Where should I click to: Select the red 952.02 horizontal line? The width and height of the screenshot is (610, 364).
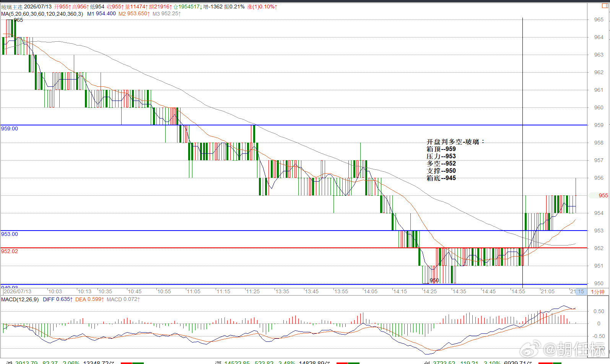pos(294,248)
